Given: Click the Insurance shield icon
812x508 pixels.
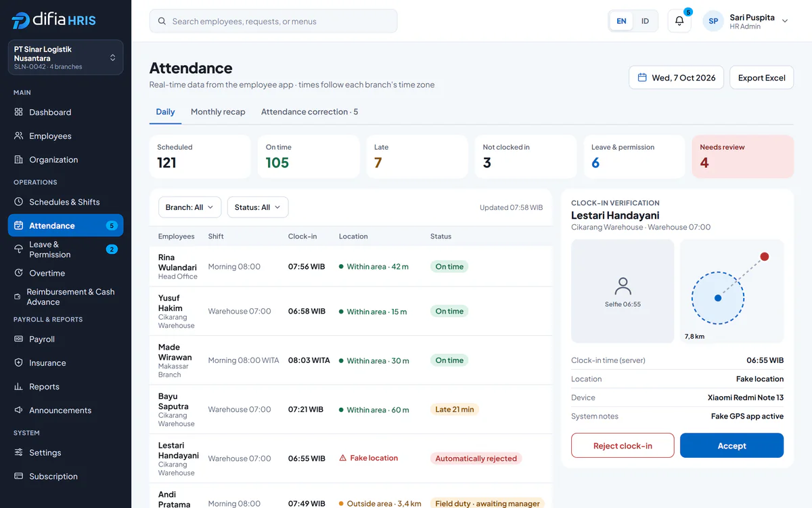Looking at the screenshot, I should (x=19, y=362).
